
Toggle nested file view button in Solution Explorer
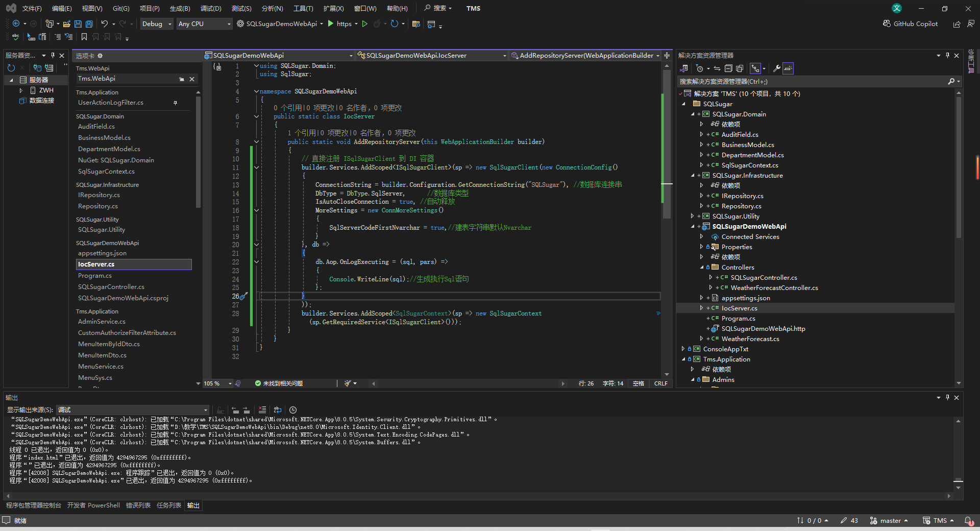pyautogui.click(x=755, y=68)
